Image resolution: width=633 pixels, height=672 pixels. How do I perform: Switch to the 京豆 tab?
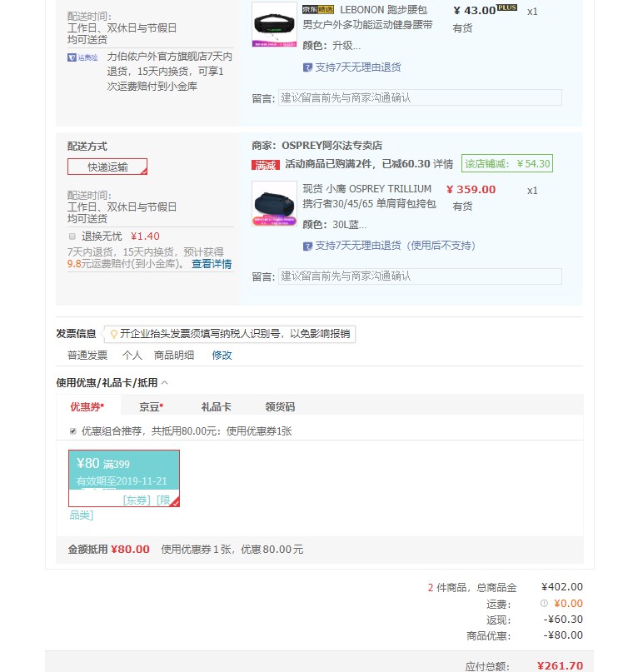pos(151,406)
